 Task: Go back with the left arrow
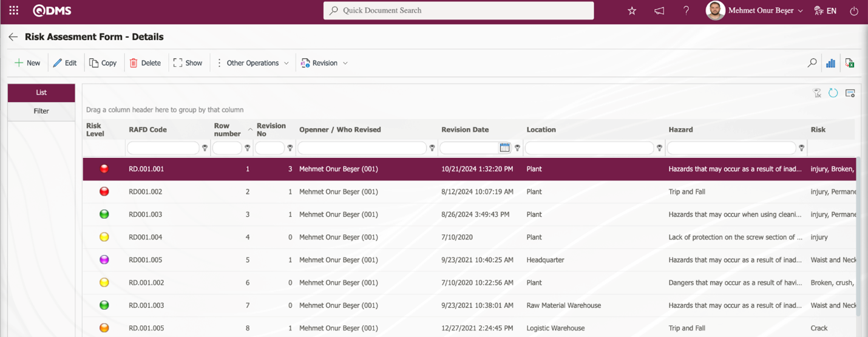(x=13, y=37)
